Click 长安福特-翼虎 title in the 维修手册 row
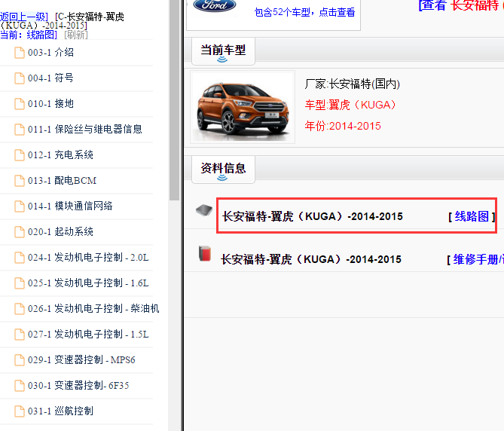The height and width of the screenshot is (431, 504). point(311,259)
